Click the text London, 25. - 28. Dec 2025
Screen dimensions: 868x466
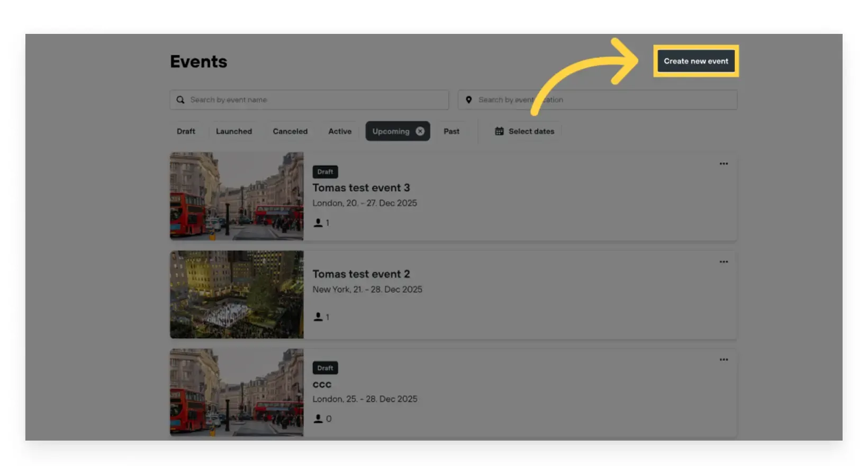click(365, 399)
